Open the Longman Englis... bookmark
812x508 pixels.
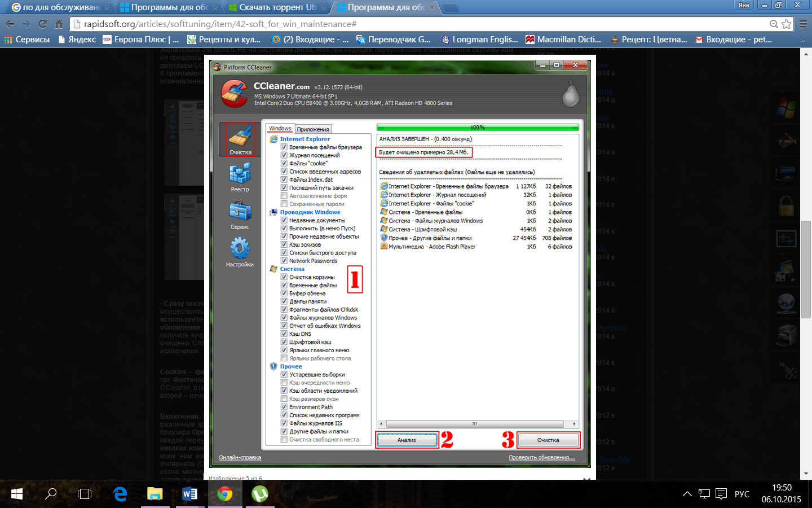479,40
